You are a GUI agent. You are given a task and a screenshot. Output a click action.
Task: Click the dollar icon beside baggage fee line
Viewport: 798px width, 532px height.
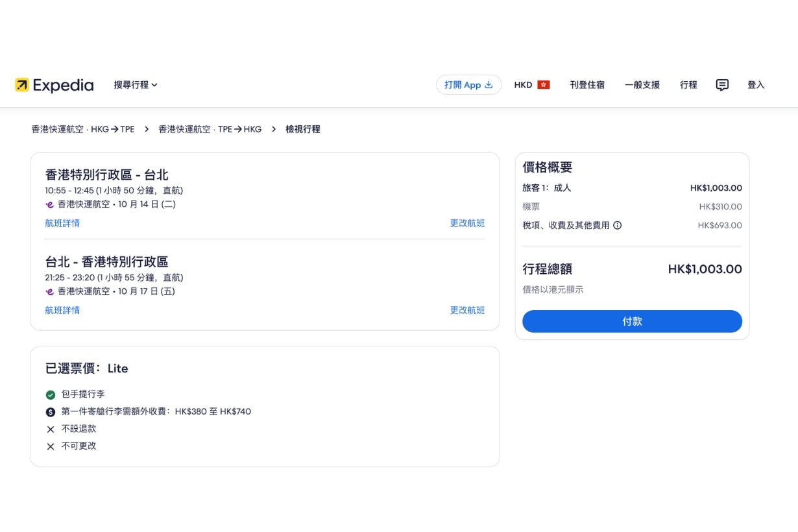click(x=50, y=411)
